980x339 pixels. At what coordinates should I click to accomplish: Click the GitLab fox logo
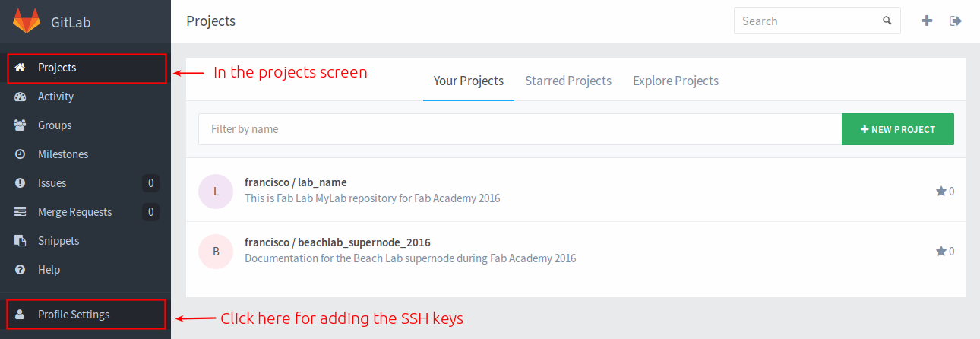tap(27, 21)
